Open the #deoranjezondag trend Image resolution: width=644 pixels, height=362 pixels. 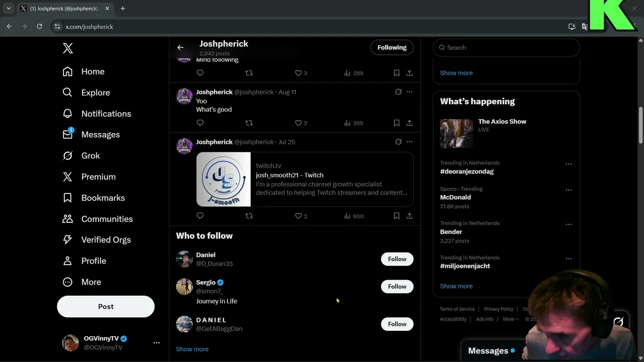point(467,171)
